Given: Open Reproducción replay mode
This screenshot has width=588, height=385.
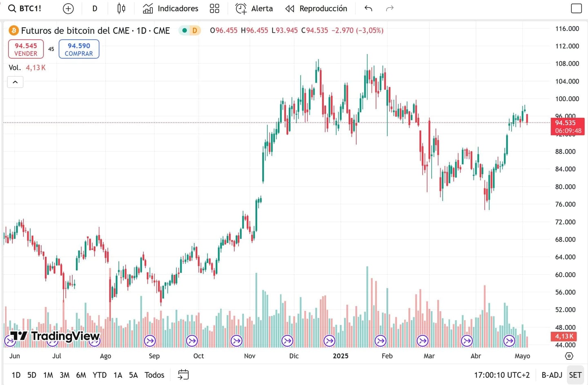Looking at the screenshot, I should [316, 8].
